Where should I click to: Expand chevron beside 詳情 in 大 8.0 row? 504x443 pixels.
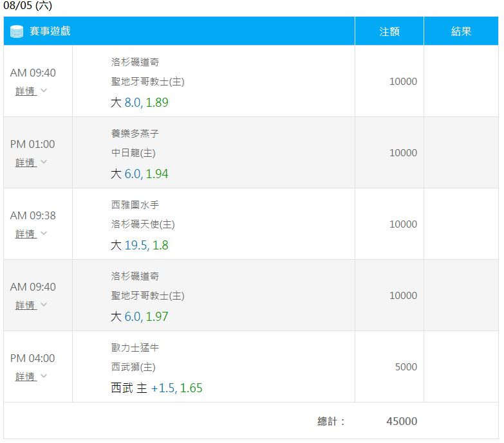click(44, 91)
